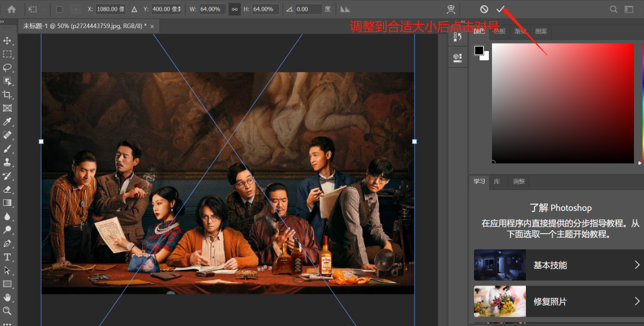Select the Zoom magnifier tool

8,311
